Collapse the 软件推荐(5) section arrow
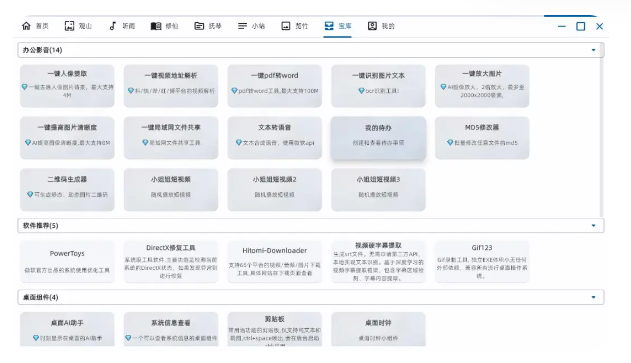The image size is (631, 363). click(594, 226)
